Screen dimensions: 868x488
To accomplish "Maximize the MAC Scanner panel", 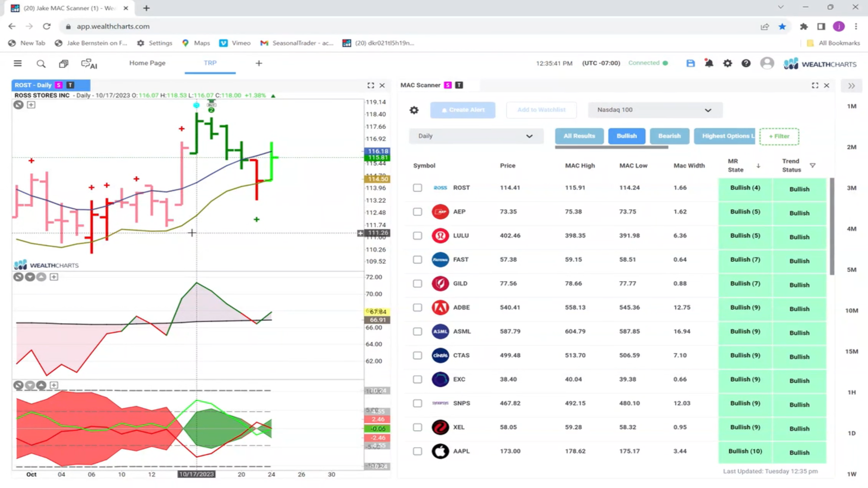I will pyautogui.click(x=815, y=85).
